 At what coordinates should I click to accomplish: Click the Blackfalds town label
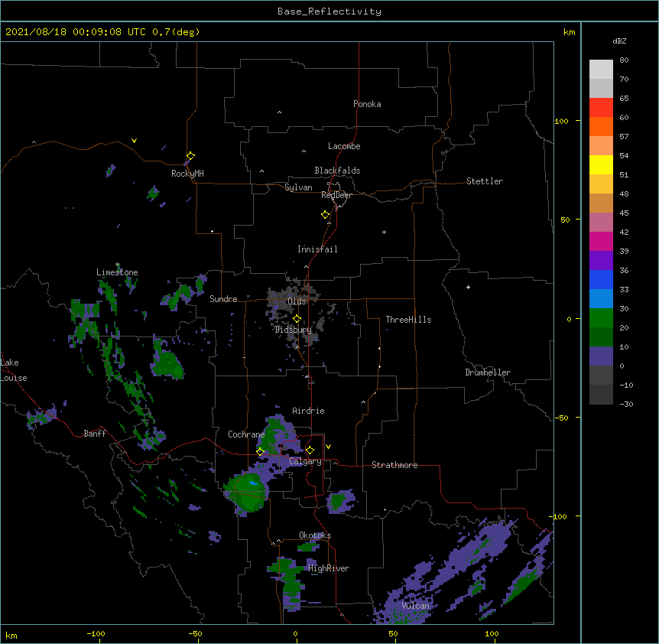337,171
